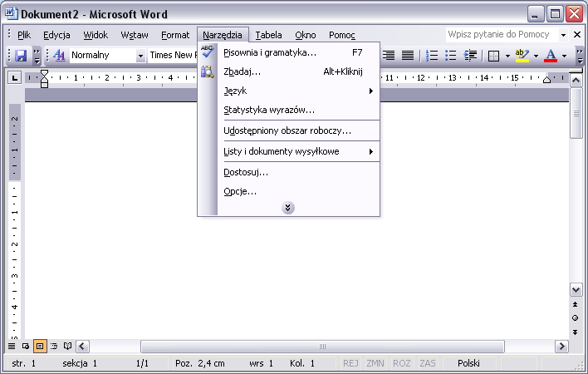This screenshot has width=588, height=374.
Task: Toggle ZAS overtype mode indicator
Action: coord(428,363)
